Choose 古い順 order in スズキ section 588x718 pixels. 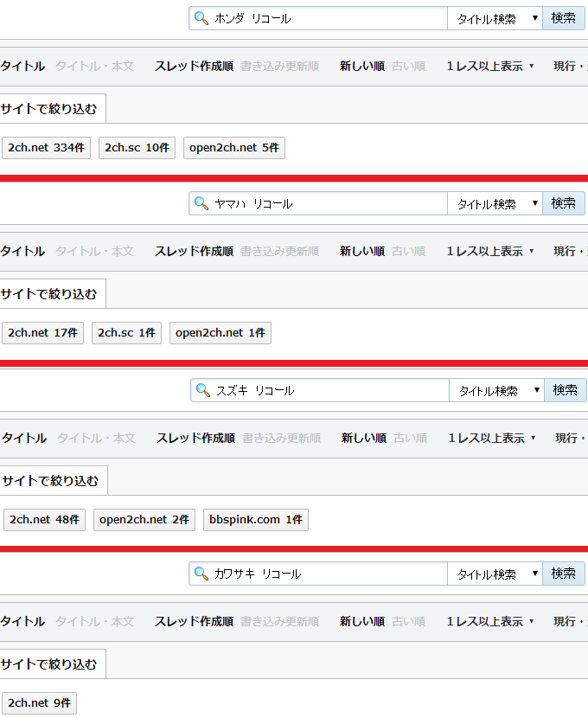(x=411, y=438)
